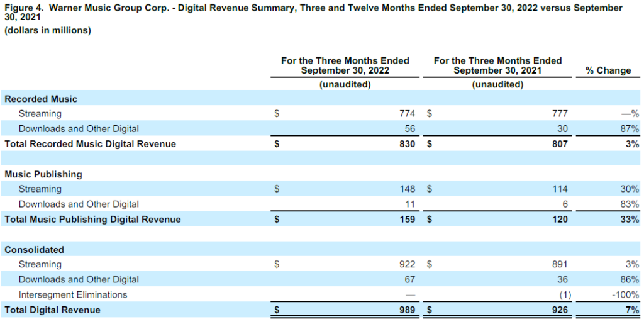Viewport: 644px width, 324px height.
Task: Click Consolidated Streaming value 891
Action: point(559,265)
